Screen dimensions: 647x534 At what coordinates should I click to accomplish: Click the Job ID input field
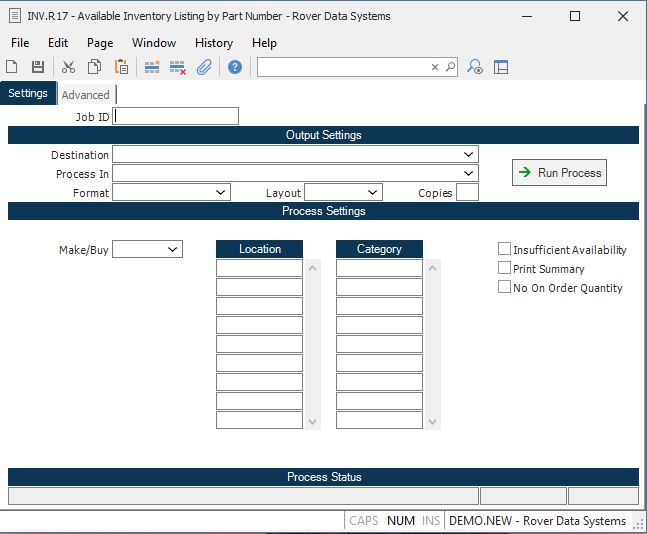pyautogui.click(x=176, y=116)
